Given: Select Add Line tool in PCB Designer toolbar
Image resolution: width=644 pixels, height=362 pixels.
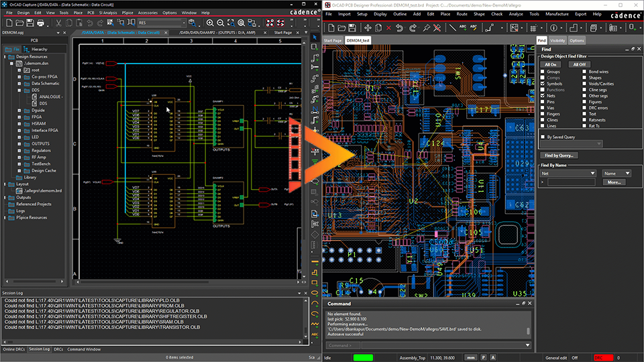Looking at the screenshot, I should tap(452, 28).
